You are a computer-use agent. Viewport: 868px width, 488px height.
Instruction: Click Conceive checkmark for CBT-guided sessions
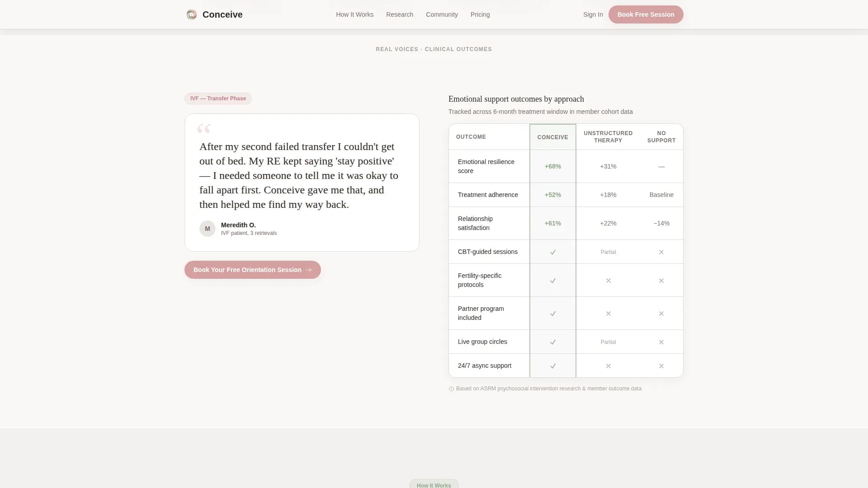point(552,252)
